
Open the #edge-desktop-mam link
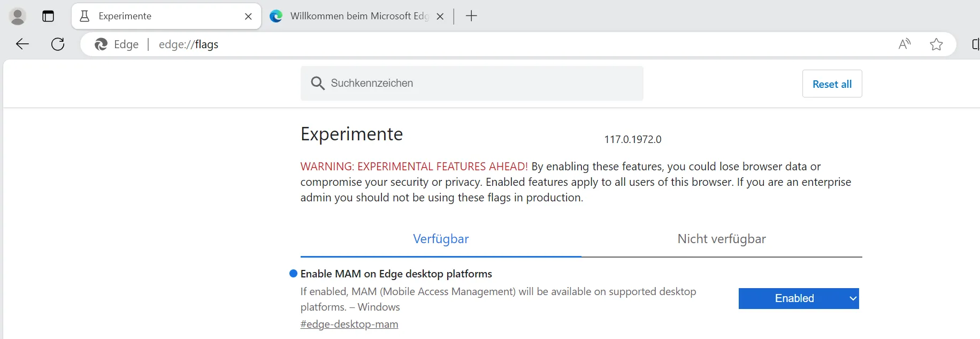pos(349,324)
